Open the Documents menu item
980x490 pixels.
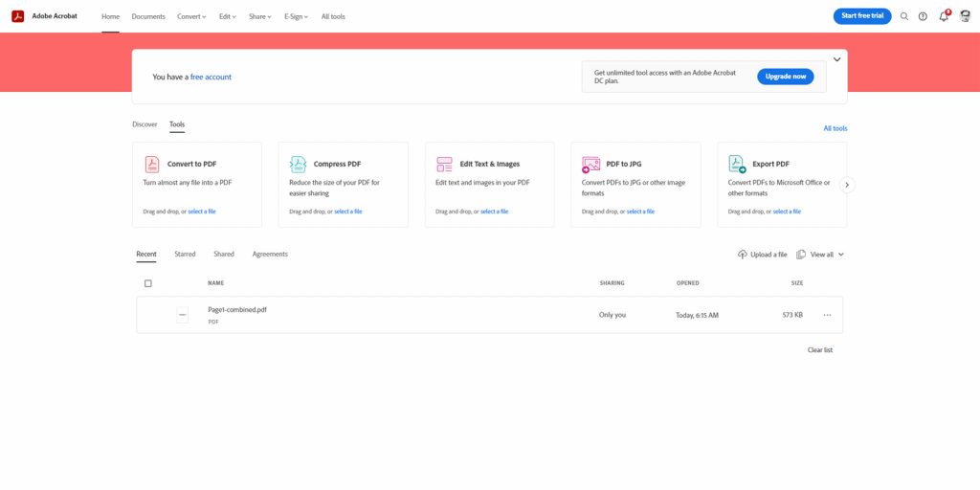pyautogui.click(x=148, y=17)
